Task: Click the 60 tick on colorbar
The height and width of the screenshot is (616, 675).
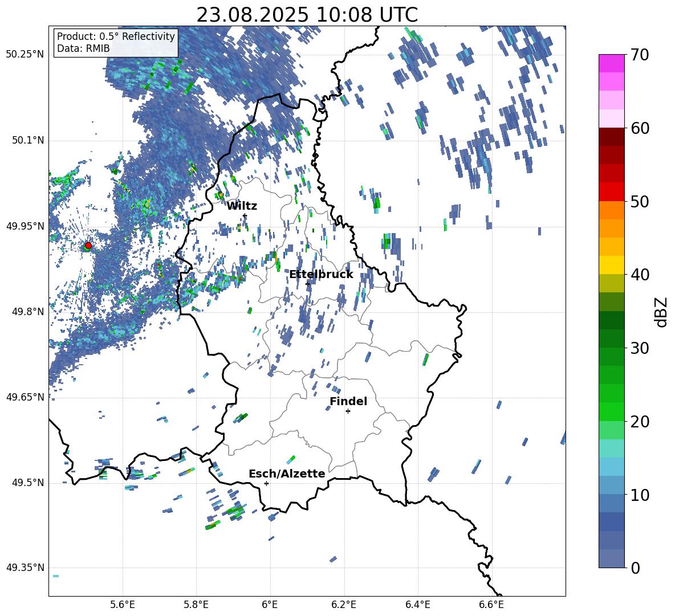Action: pos(639,128)
